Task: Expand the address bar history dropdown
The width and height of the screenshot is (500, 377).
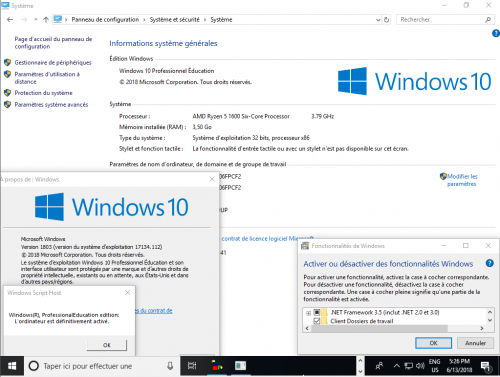Action: coord(378,20)
